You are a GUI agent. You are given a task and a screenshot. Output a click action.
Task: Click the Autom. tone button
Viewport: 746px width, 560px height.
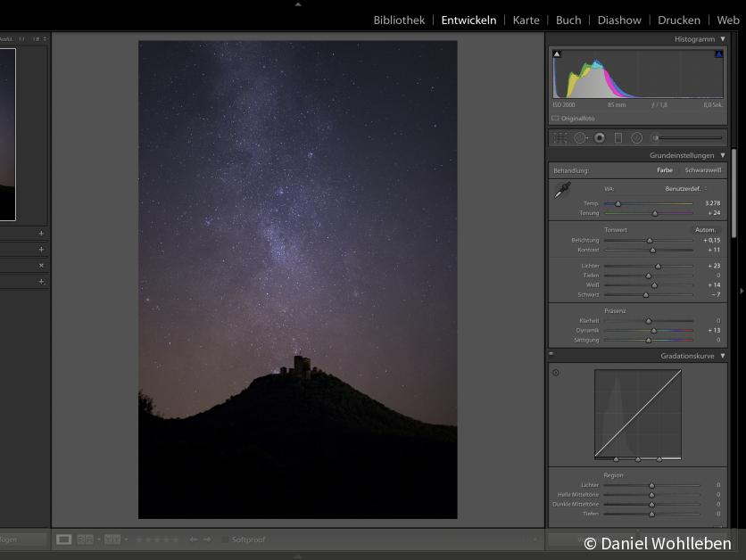click(705, 229)
